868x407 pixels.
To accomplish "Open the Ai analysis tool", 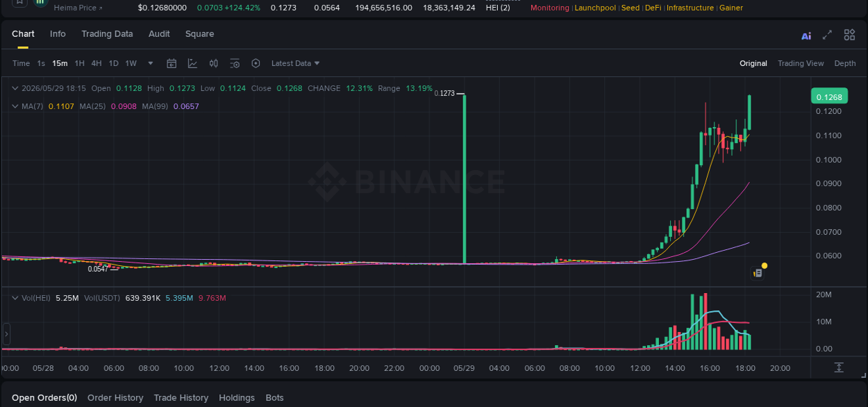I will (x=806, y=35).
